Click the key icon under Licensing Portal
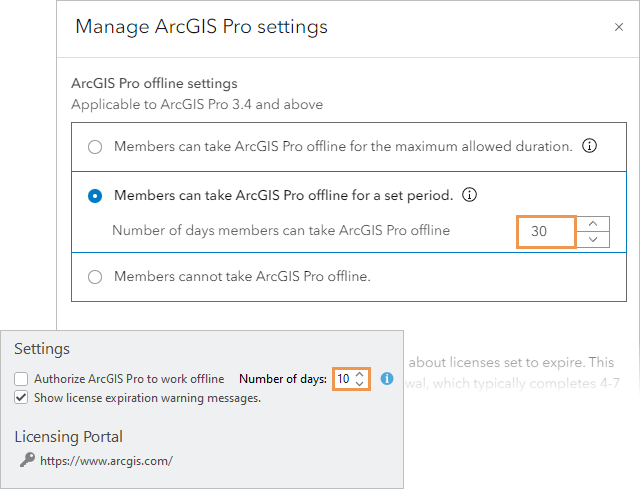 tap(27, 461)
